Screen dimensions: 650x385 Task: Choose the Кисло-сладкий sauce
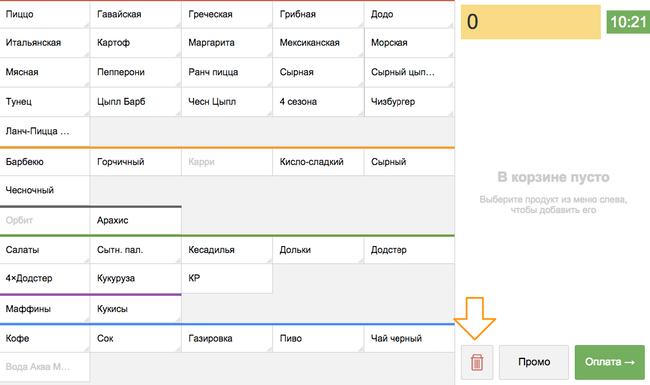click(x=318, y=162)
